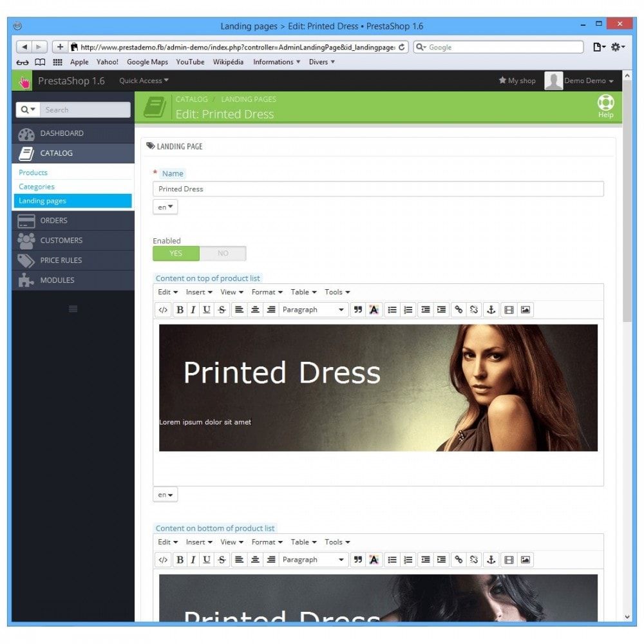Open View menu in top editor
Screen dimensions: 644x644
[x=232, y=292]
